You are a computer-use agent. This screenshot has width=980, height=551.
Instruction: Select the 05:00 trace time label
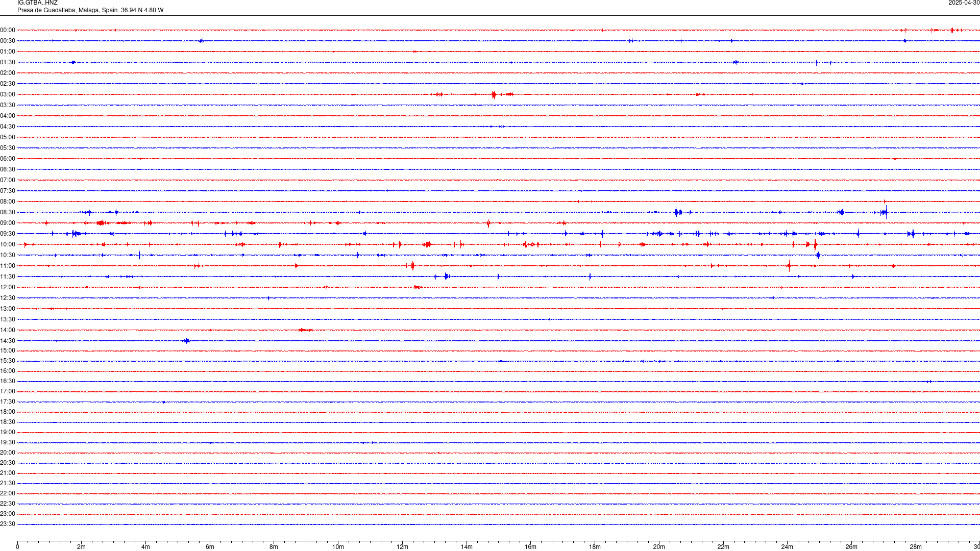point(8,137)
